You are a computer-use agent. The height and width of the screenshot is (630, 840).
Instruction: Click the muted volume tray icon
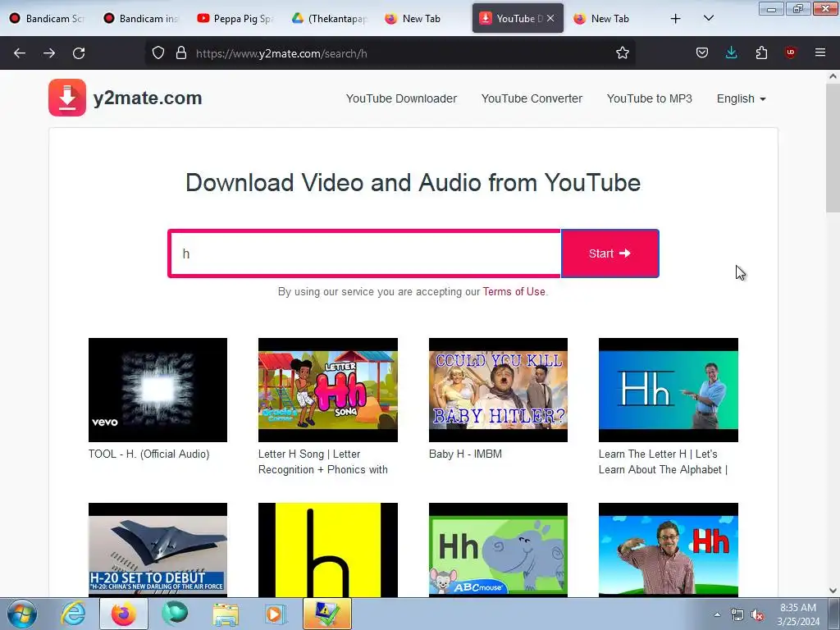tap(757, 614)
